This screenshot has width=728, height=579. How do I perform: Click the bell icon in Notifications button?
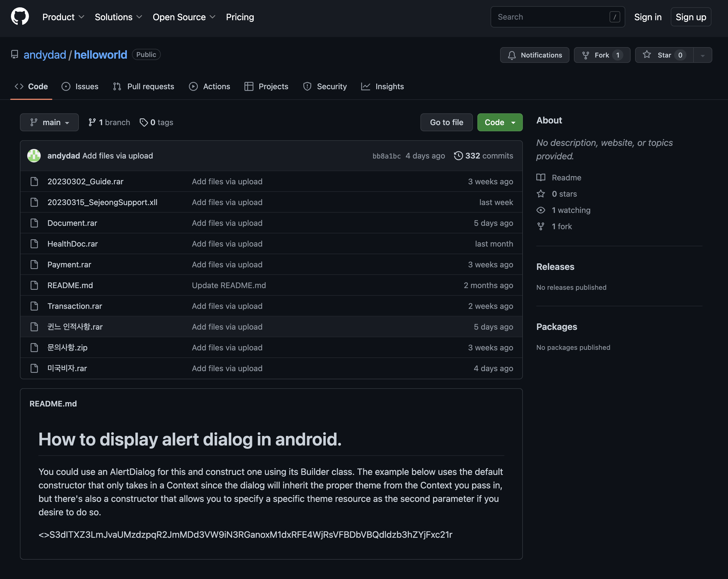(x=512, y=55)
